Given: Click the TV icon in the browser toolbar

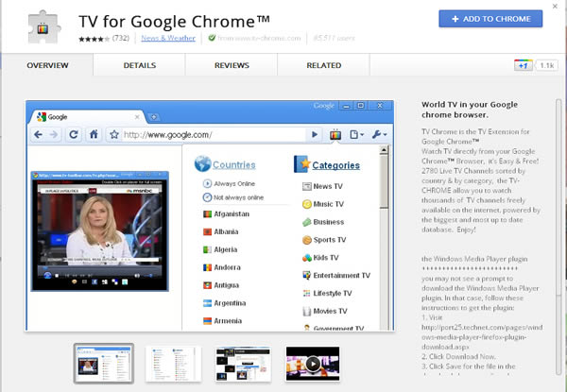Looking at the screenshot, I should [x=335, y=135].
